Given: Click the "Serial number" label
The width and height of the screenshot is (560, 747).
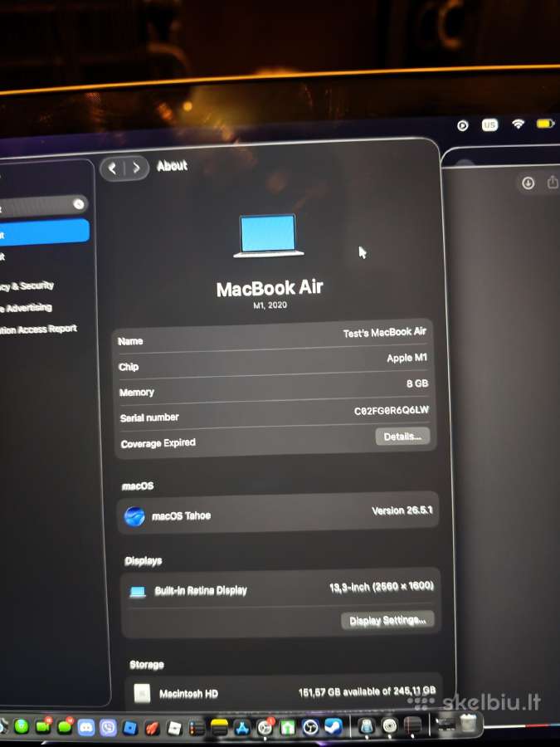Looking at the screenshot, I should tap(149, 417).
